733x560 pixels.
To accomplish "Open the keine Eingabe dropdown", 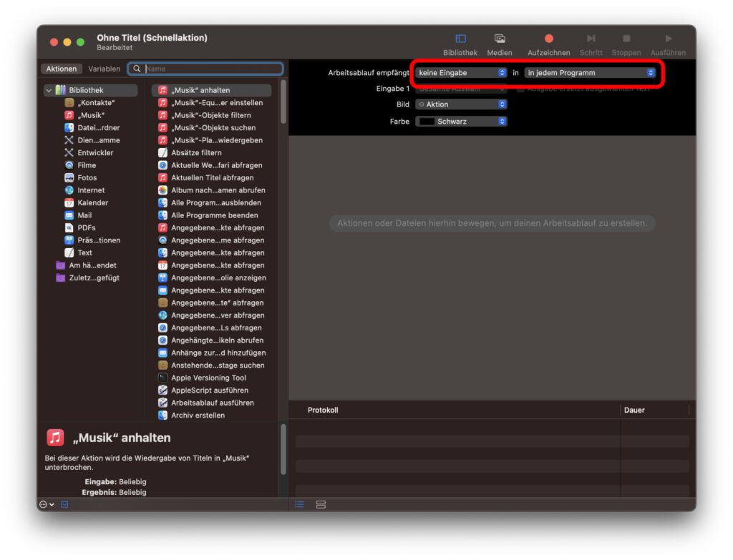I will [x=461, y=72].
